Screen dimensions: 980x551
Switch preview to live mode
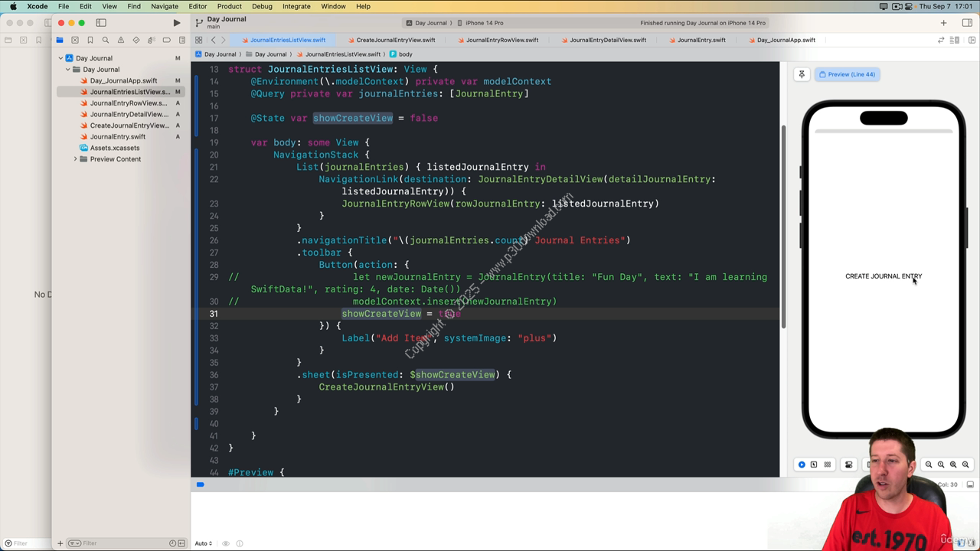[802, 465]
